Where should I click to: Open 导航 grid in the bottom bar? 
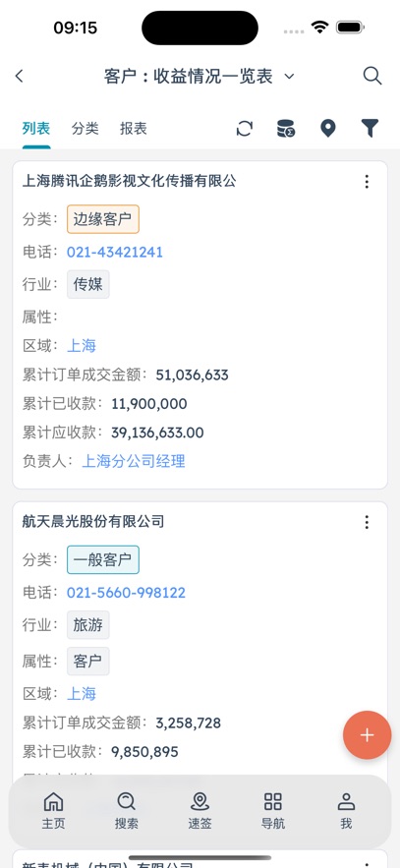tap(273, 810)
